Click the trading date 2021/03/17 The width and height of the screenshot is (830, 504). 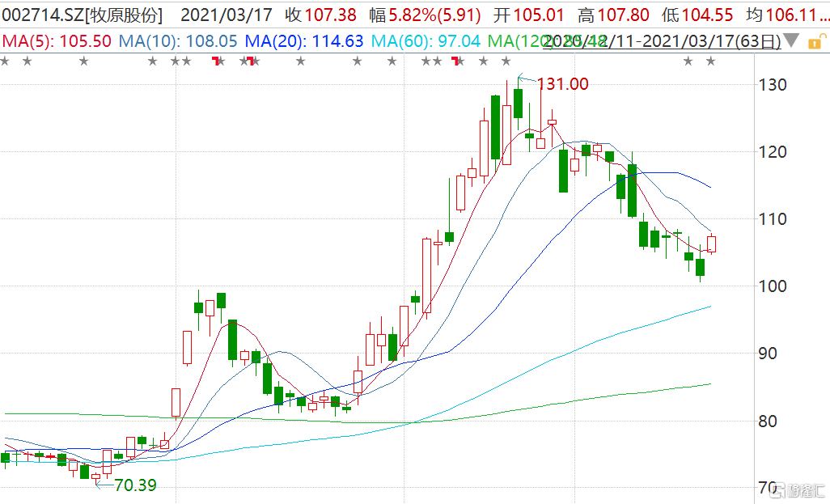click(227, 15)
